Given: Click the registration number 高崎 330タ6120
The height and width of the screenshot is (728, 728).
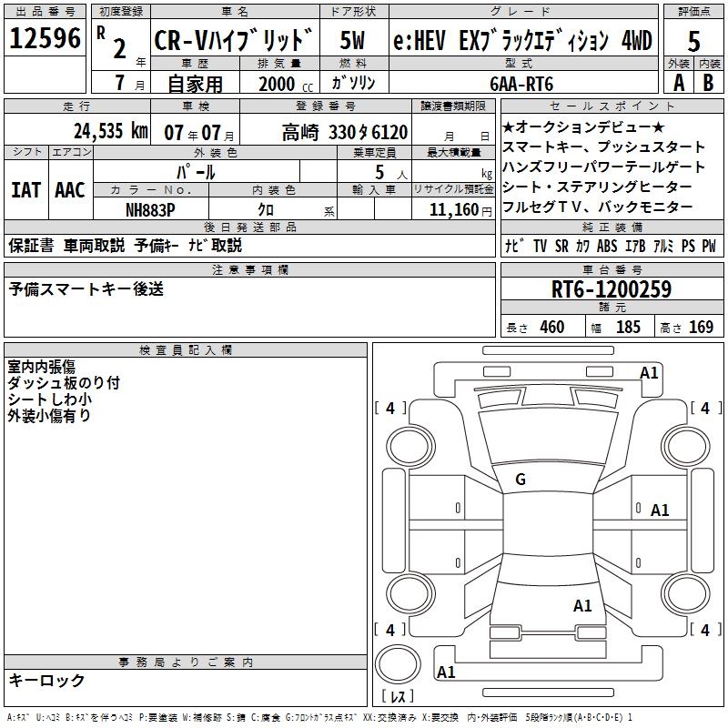Looking at the screenshot, I should point(344,131).
